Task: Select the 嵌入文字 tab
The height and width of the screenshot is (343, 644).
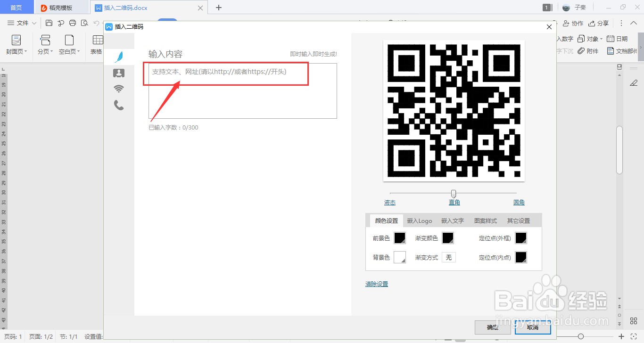Action: [x=453, y=220]
